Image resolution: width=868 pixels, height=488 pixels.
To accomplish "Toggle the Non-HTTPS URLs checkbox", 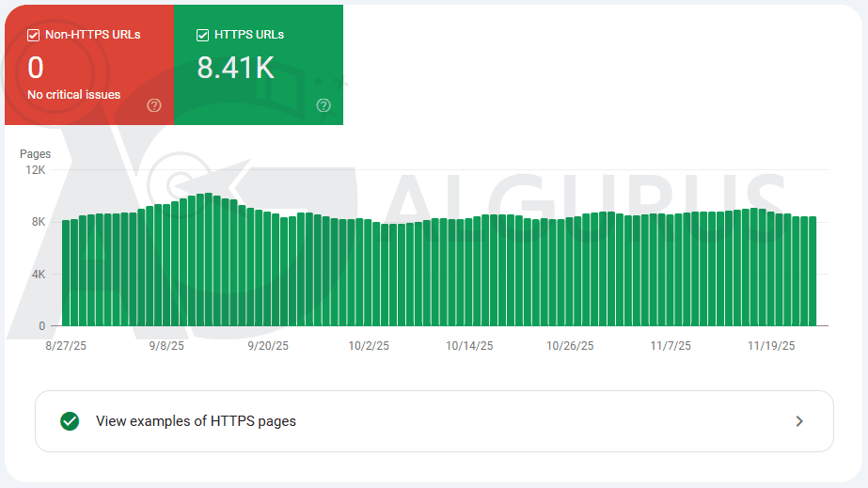I will [34, 35].
